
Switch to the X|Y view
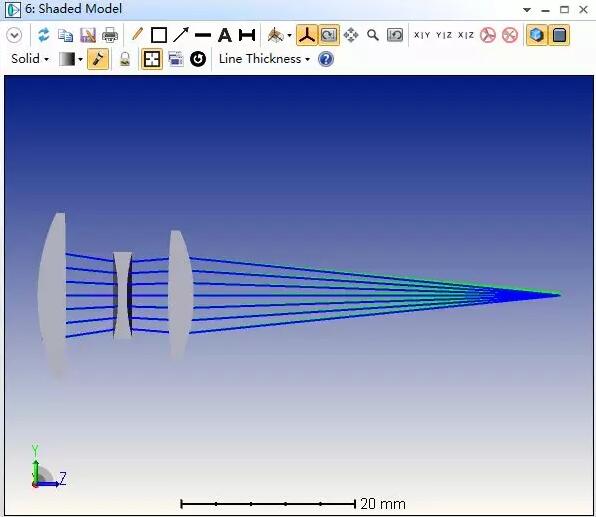tap(422, 35)
